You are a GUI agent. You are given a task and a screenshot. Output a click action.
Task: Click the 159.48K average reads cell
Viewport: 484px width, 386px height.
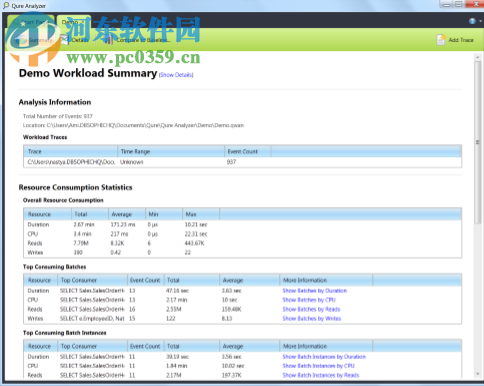pyautogui.click(x=232, y=309)
